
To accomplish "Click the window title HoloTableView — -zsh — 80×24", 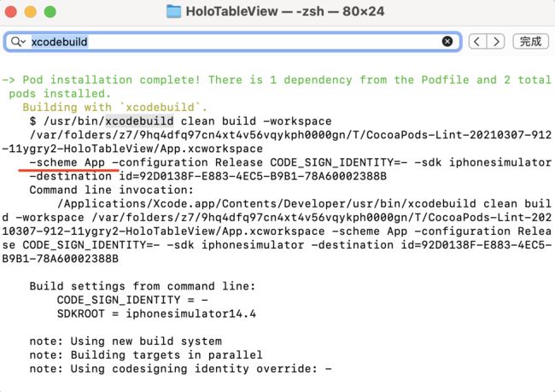I will pyautogui.click(x=285, y=11).
